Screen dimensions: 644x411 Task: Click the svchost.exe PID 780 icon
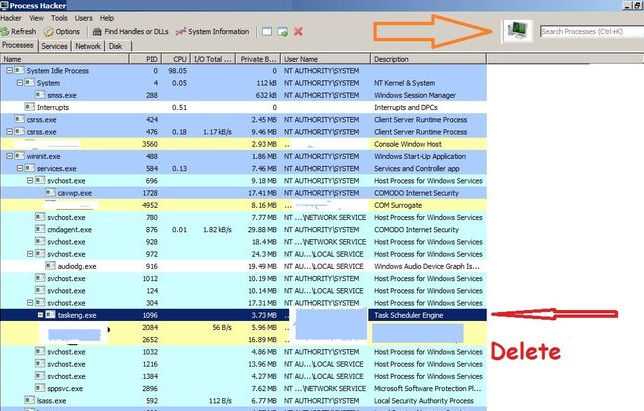point(40,217)
